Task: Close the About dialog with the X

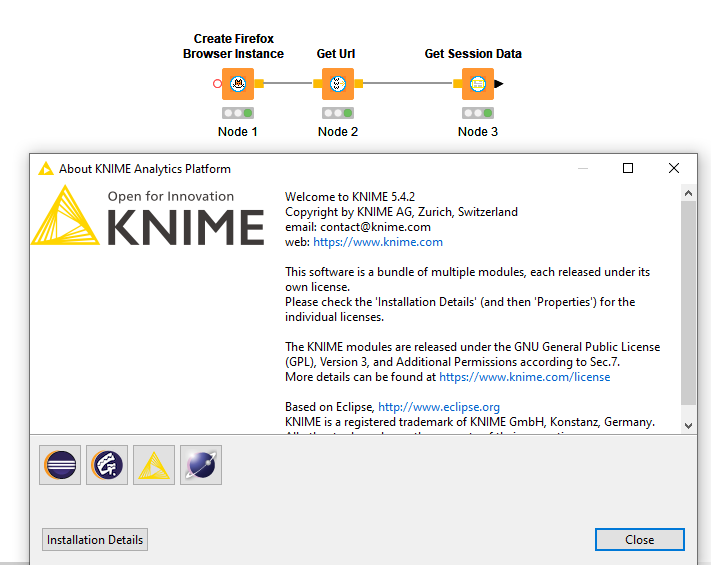Action: pos(674,168)
